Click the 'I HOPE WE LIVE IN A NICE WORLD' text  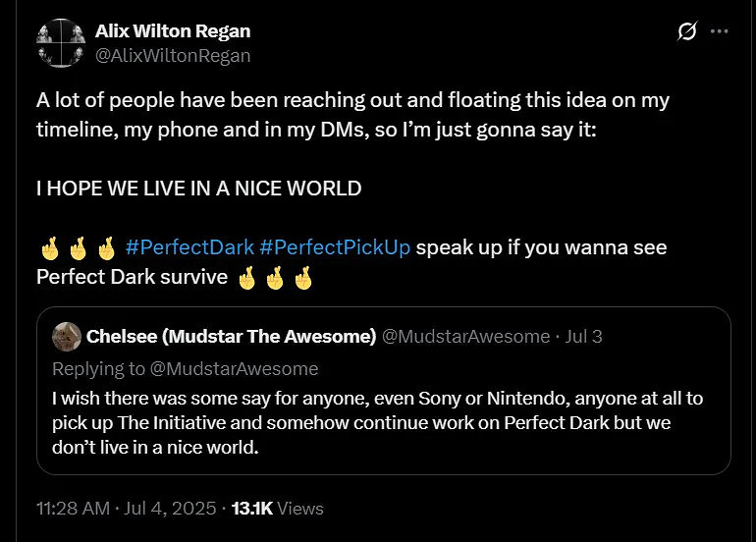coord(199,189)
